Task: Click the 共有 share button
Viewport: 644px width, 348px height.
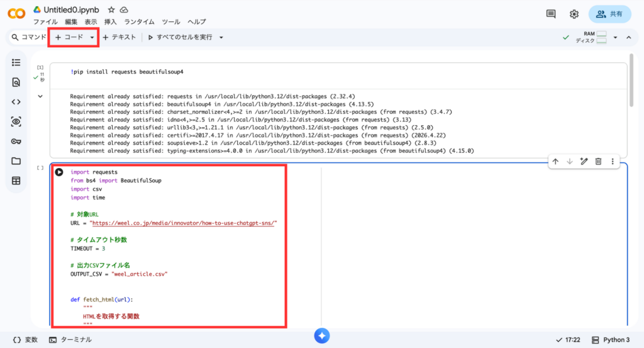Action: 609,14
